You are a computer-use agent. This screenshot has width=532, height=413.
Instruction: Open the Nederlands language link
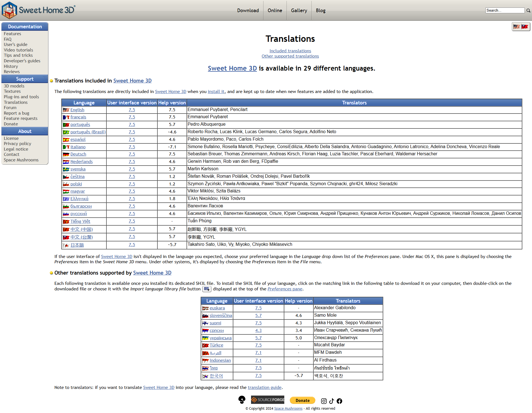[x=81, y=162]
